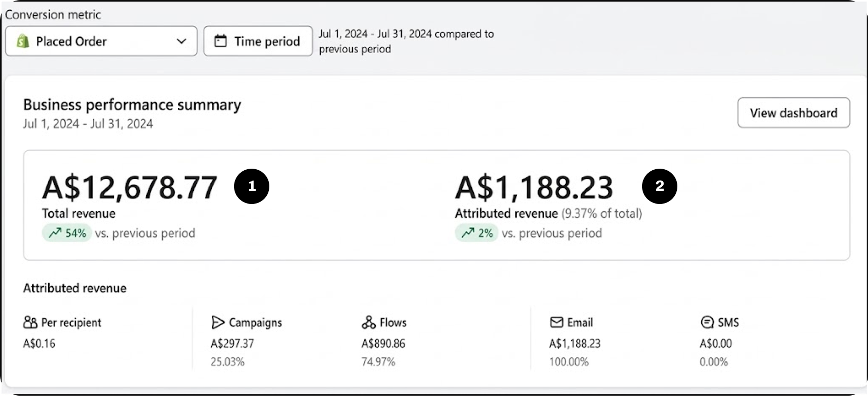Click the Campaigns label
Viewport: 868px width, 396px height.
(x=255, y=323)
